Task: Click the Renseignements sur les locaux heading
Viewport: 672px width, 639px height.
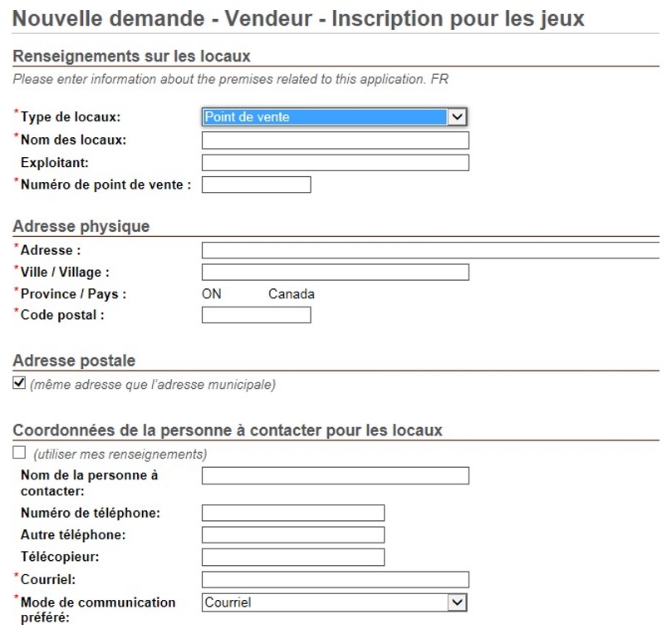Action: tap(131, 57)
